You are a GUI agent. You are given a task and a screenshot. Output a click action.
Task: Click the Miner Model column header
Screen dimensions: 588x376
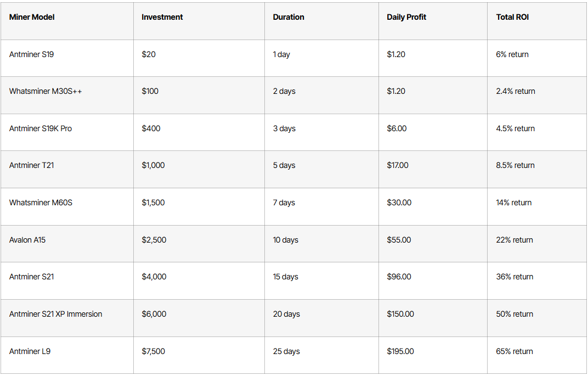[x=32, y=17]
